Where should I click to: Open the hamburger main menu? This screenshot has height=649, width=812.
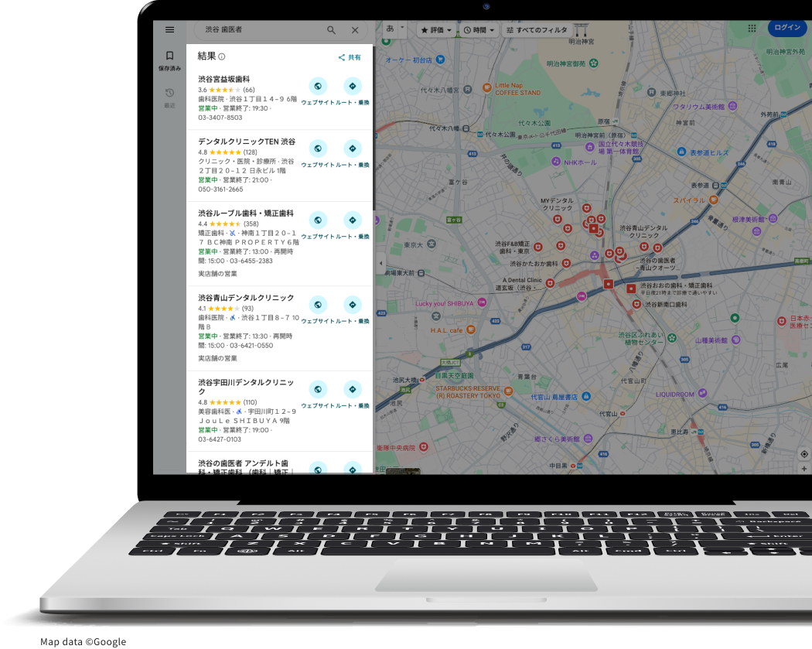tap(169, 30)
